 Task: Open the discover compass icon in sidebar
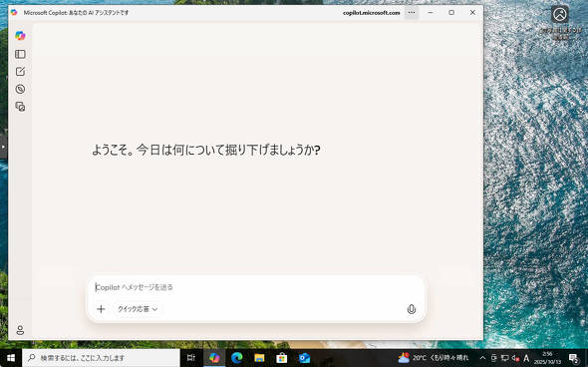[x=20, y=89]
